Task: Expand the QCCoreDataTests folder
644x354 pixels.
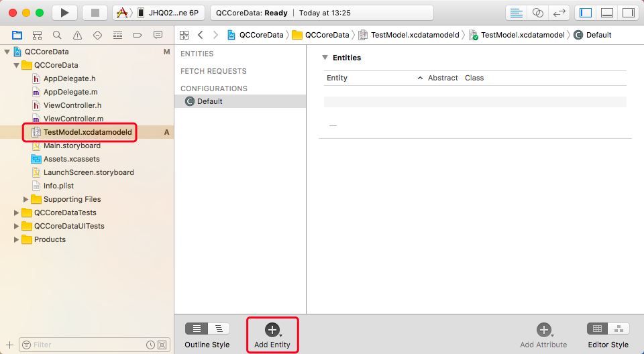Action: point(16,213)
